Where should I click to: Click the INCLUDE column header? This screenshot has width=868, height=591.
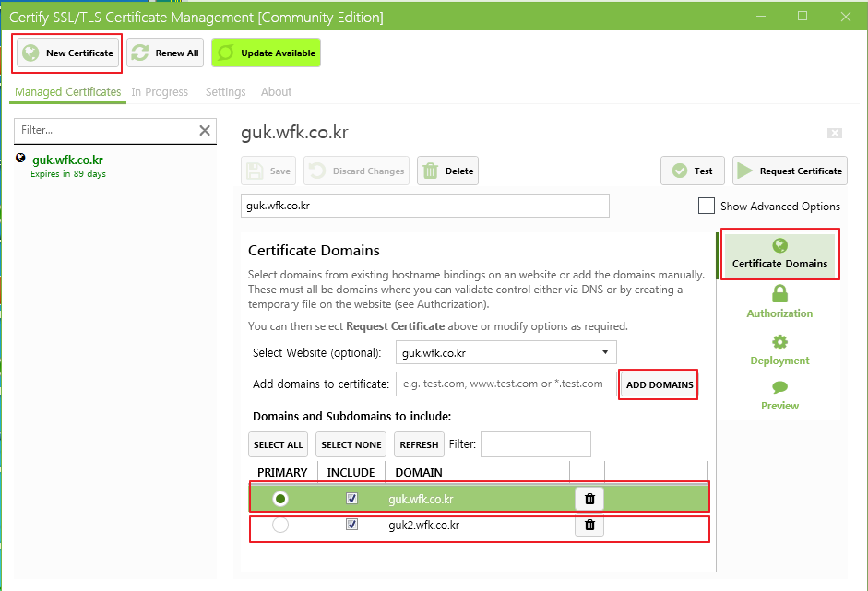click(x=351, y=473)
